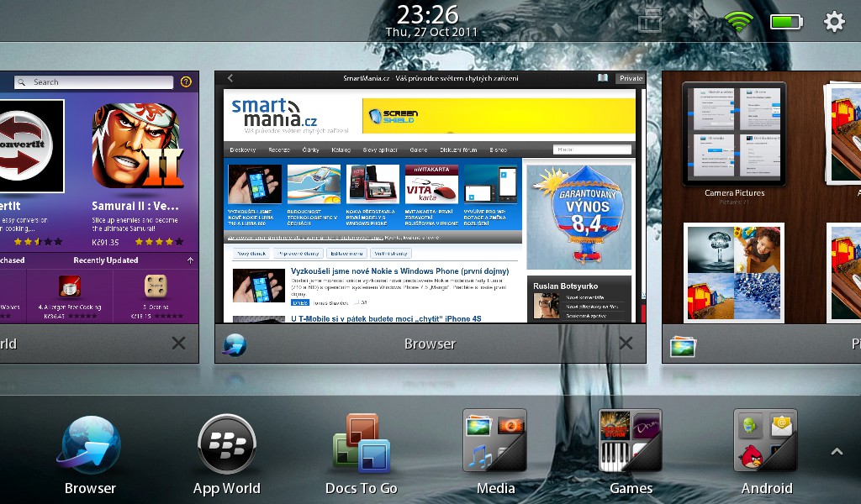Click the Garantovaný výnos balloon ad
Viewport: 861px width, 504px height.
pos(578,218)
